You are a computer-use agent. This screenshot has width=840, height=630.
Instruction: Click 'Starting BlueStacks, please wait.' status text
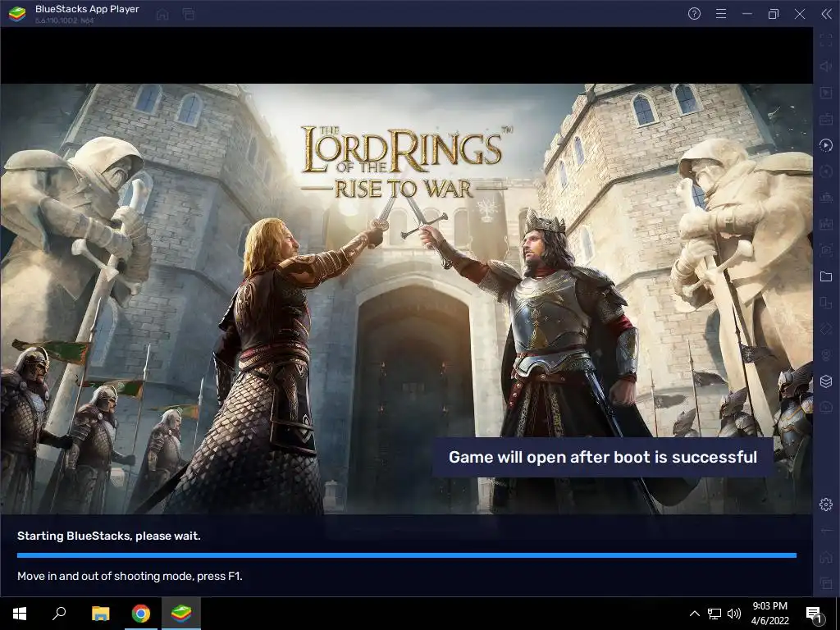109,536
